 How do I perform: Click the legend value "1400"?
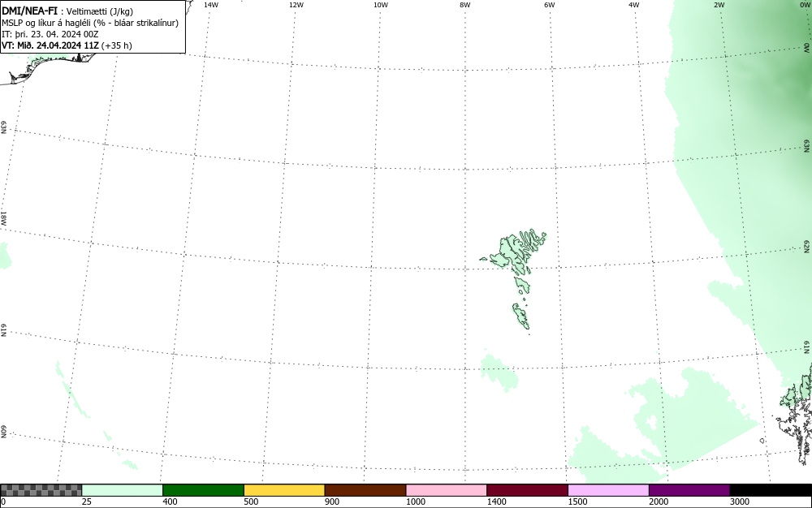[x=497, y=502]
